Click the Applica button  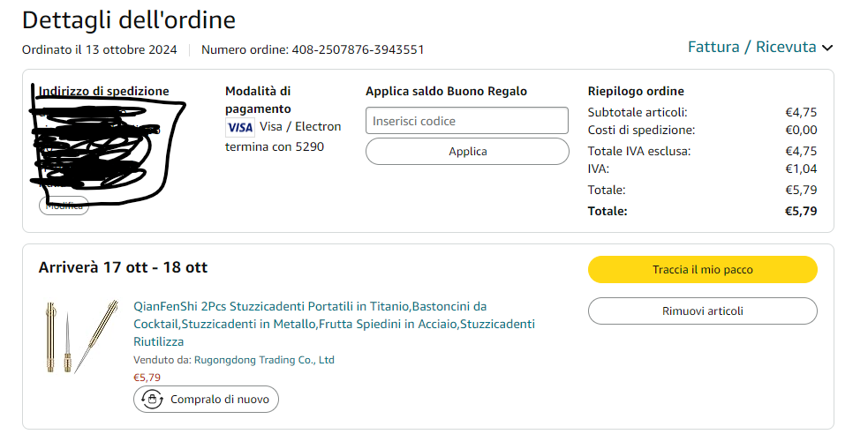pyautogui.click(x=467, y=152)
